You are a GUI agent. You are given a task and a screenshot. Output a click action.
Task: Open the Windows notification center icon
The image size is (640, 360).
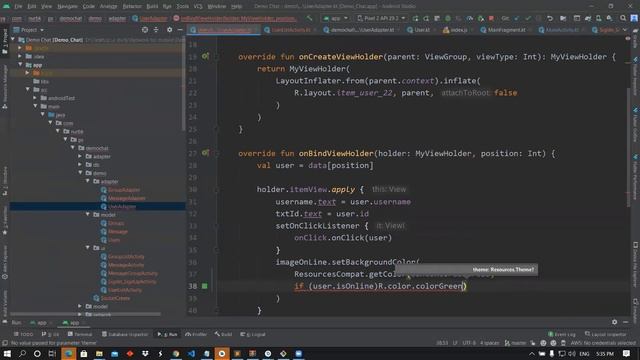click(x=627, y=353)
